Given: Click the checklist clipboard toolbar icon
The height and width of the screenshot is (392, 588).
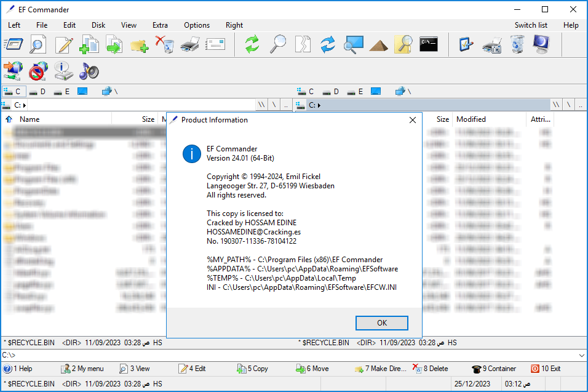Looking at the screenshot, I should [x=466, y=45].
